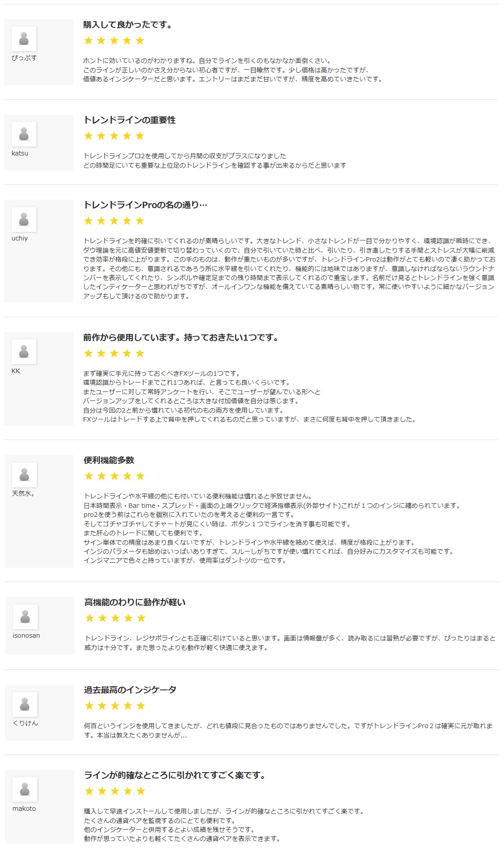Click KK's reviewer avatar image

(x=24, y=351)
